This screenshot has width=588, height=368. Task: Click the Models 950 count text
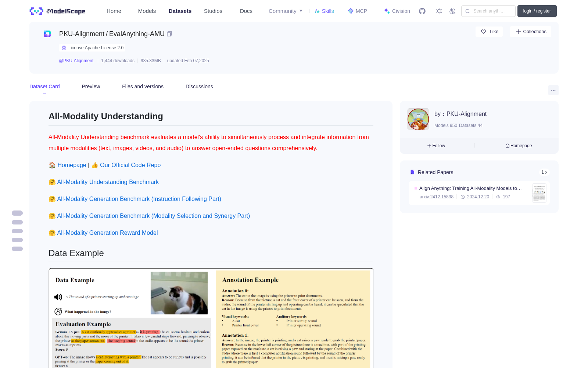(446, 125)
